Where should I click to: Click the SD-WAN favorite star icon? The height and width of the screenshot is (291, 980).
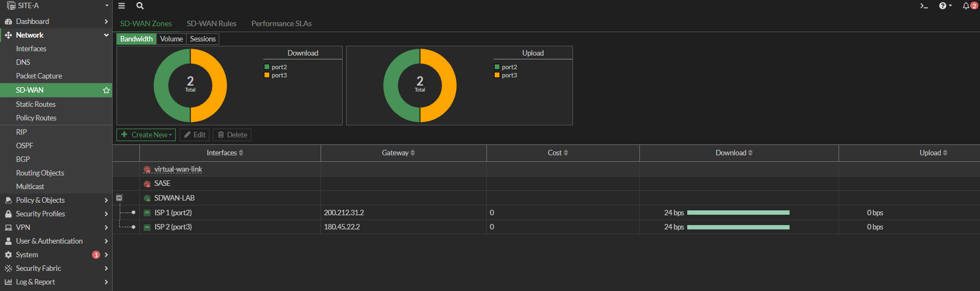click(x=106, y=90)
